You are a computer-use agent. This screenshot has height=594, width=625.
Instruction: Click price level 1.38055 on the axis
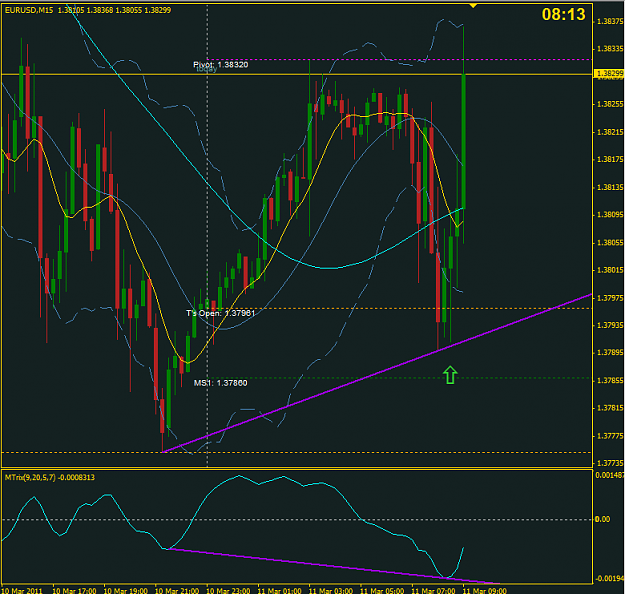pos(609,242)
